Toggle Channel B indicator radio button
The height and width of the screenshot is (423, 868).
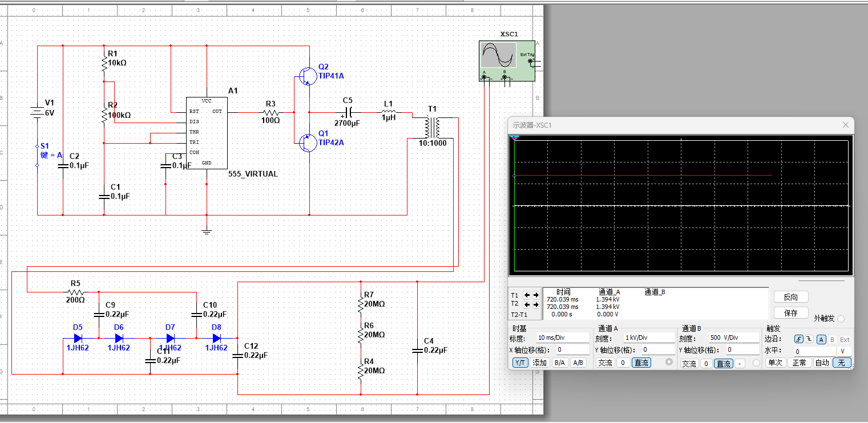(757, 363)
